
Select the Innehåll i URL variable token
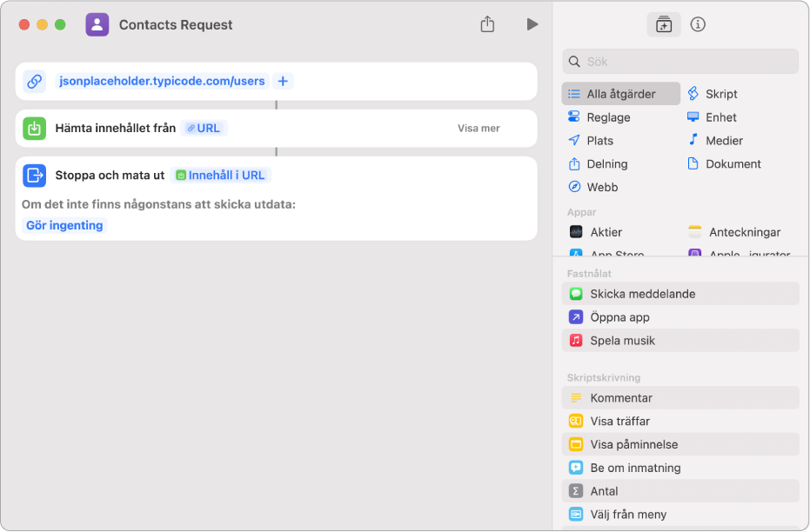(221, 175)
